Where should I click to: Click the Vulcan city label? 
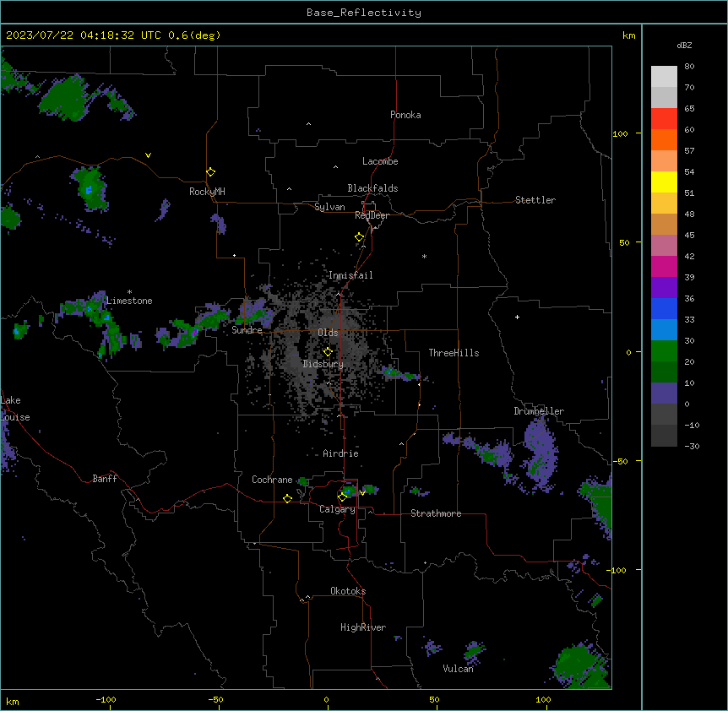pyautogui.click(x=459, y=669)
